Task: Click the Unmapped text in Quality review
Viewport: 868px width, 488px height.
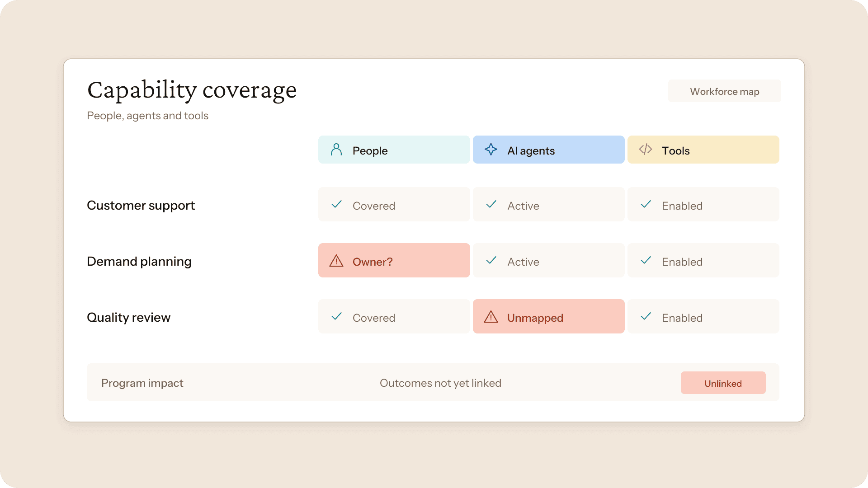Action: pyautogui.click(x=535, y=318)
